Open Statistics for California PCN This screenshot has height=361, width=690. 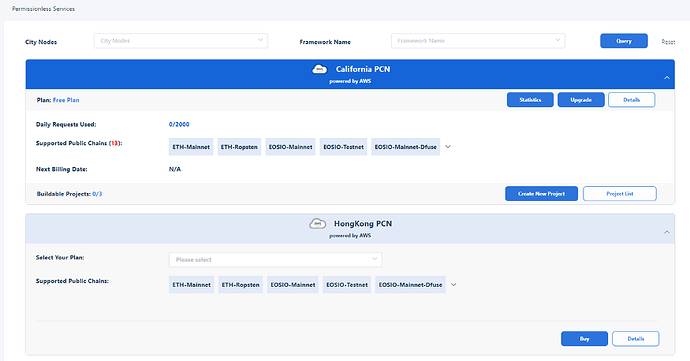pos(530,100)
